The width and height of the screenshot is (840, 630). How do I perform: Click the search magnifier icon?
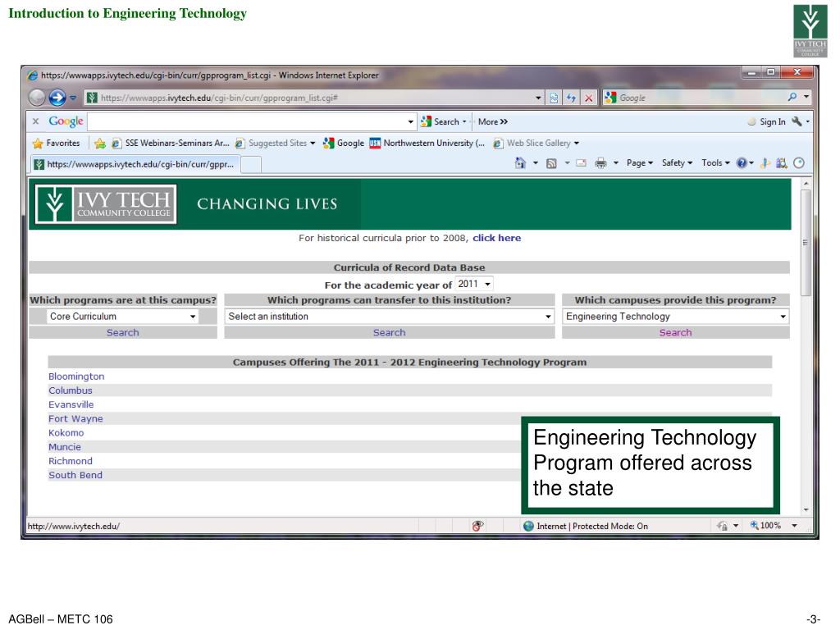click(792, 97)
